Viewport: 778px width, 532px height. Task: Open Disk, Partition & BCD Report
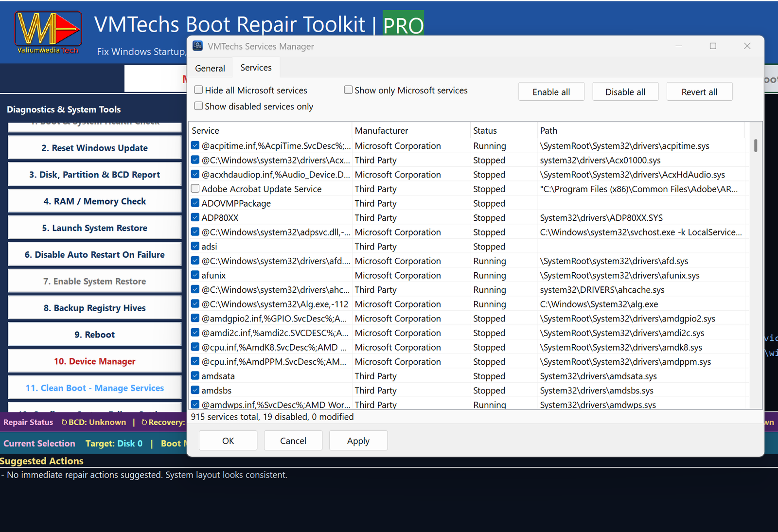pyautogui.click(x=95, y=175)
